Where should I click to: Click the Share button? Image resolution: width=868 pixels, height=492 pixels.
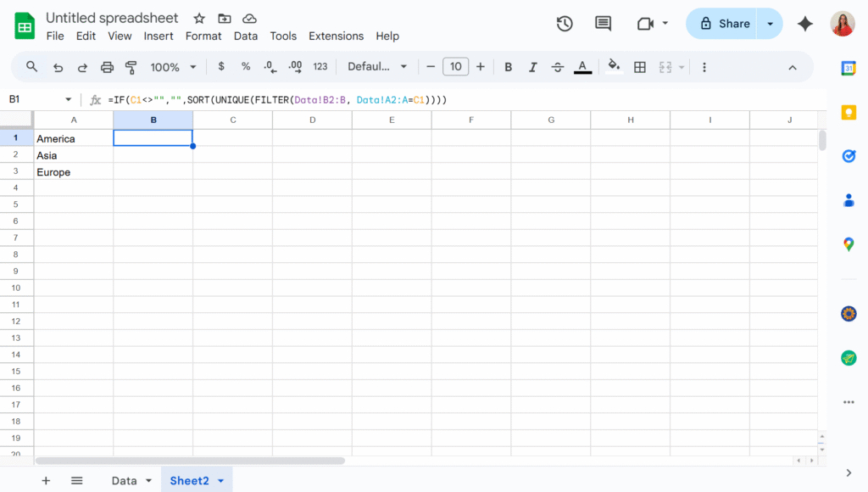click(x=723, y=24)
